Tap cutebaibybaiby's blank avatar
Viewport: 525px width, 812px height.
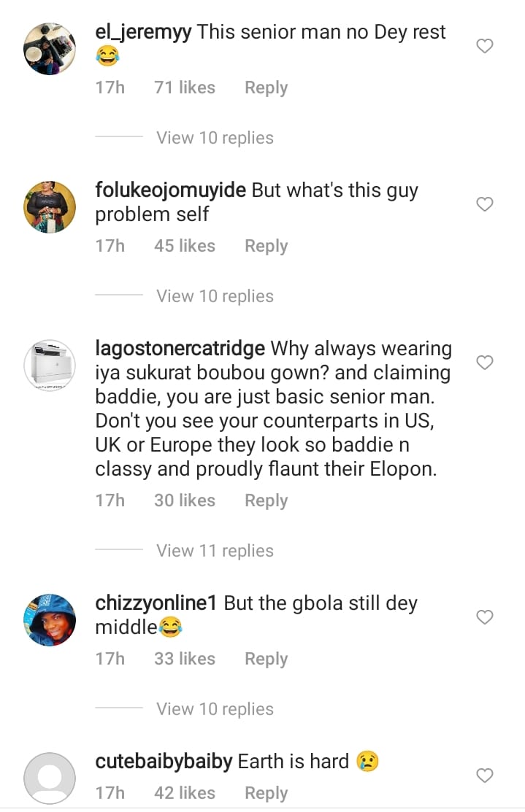(50, 778)
